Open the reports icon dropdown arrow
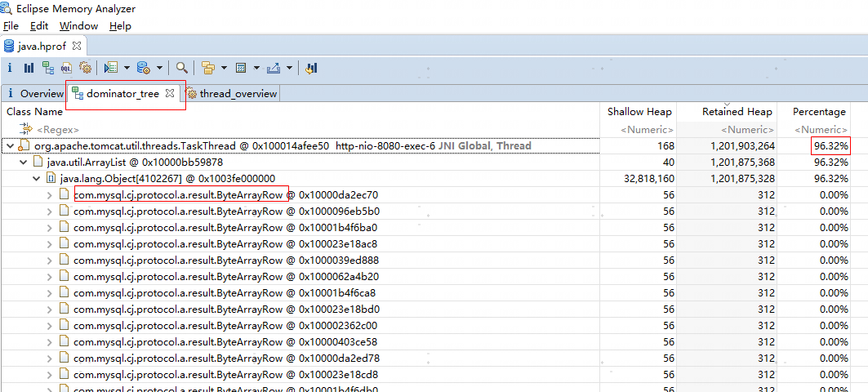Screen dimensions: 868x392 [127, 68]
